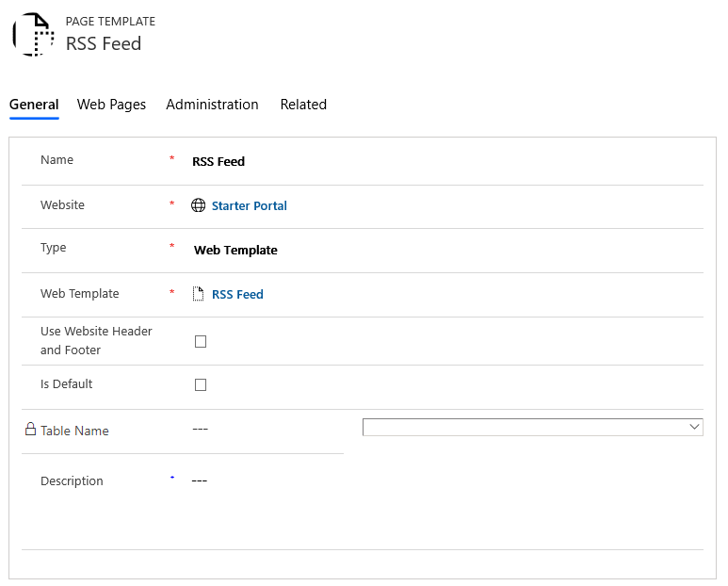Click the Table Name empty value

tap(200, 429)
